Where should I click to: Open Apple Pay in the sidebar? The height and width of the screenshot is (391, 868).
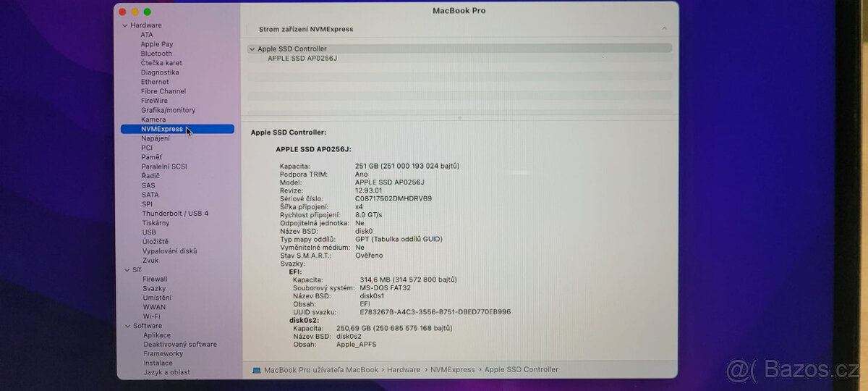pyautogui.click(x=157, y=44)
